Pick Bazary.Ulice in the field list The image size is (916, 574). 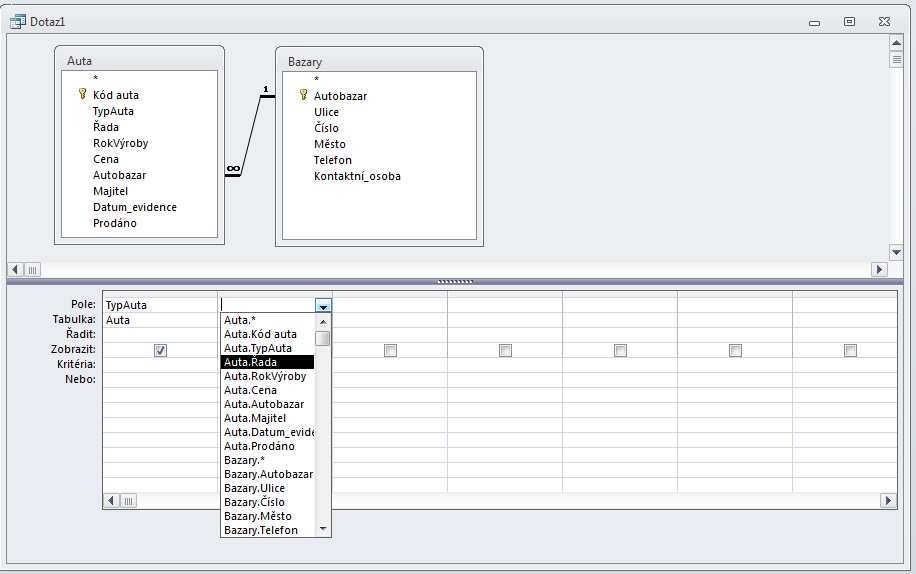click(x=268, y=488)
